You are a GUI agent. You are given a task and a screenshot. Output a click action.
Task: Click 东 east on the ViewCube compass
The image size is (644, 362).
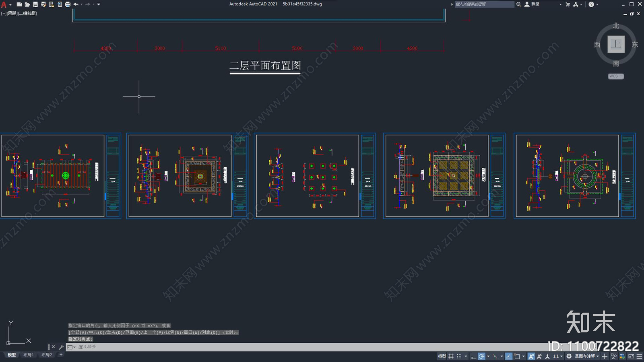(x=635, y=45)
